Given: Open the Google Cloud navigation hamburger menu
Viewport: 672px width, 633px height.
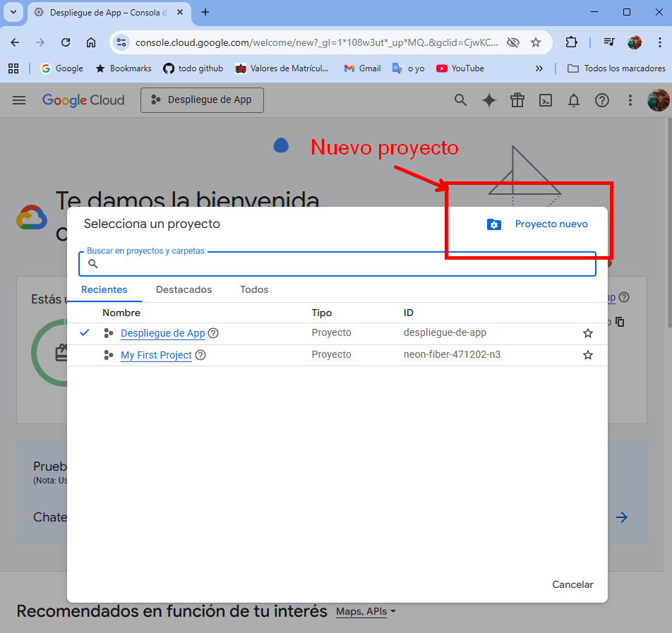Looking at the screenshot, I should [19, 100].
